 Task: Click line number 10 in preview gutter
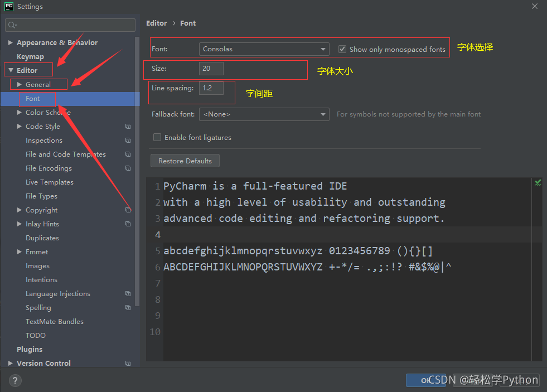155,332
